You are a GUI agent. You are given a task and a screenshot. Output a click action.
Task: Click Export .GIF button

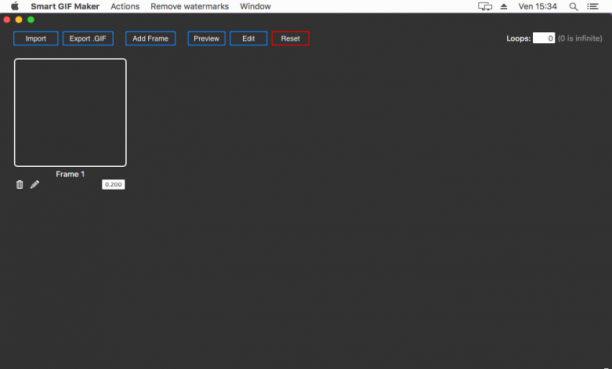pos(88,39)
